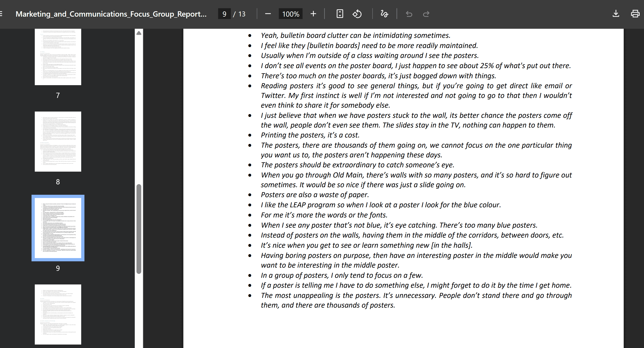The height and width of the screenshot is (348, 644).
Task: Download the PDF file
Action: (616, 14)
